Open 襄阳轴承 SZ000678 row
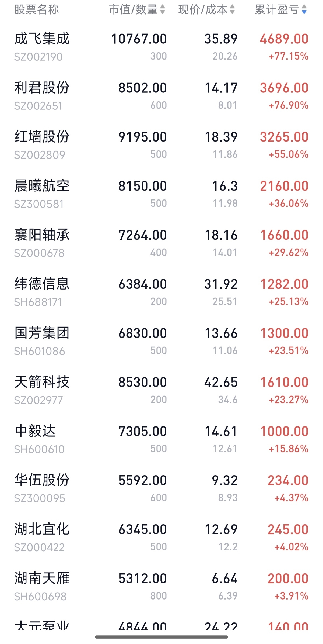The height and width of the screenshot is (644, 323). pos(161,243)
